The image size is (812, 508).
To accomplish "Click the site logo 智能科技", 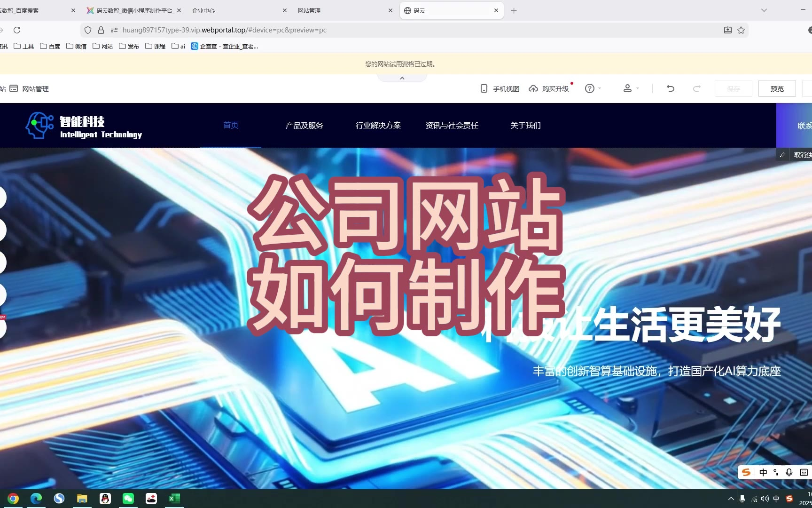I will pyautogui.click(x=84, y=126).
